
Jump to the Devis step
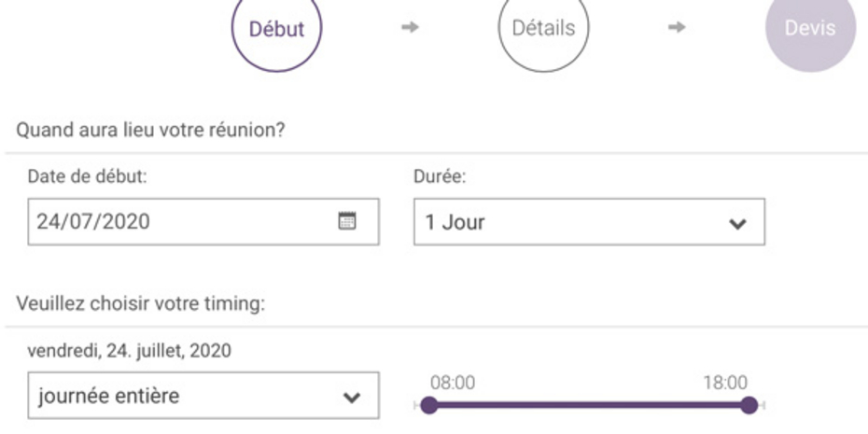[809, 28]
